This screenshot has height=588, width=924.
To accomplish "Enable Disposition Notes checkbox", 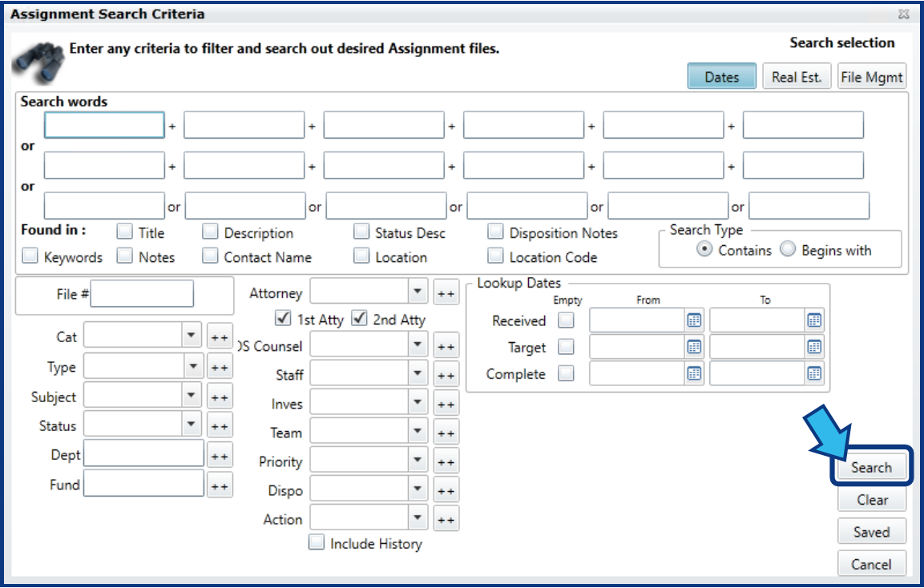I will point(495,232).
